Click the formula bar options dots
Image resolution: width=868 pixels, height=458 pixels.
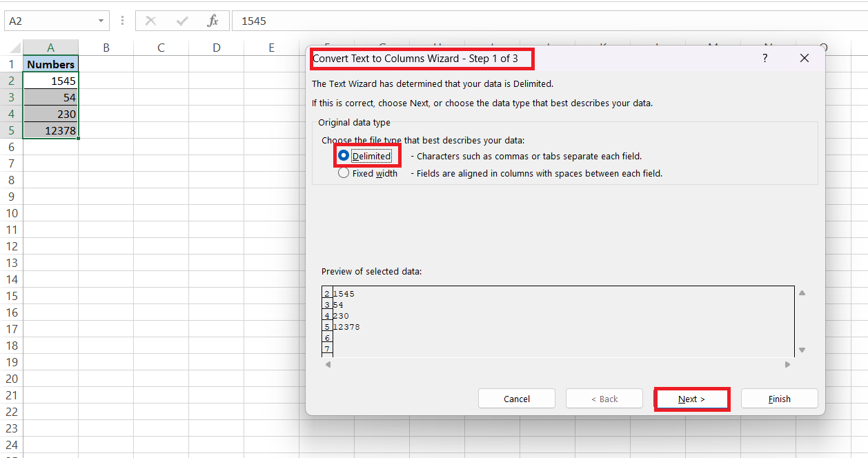click(x=122, y=21)
